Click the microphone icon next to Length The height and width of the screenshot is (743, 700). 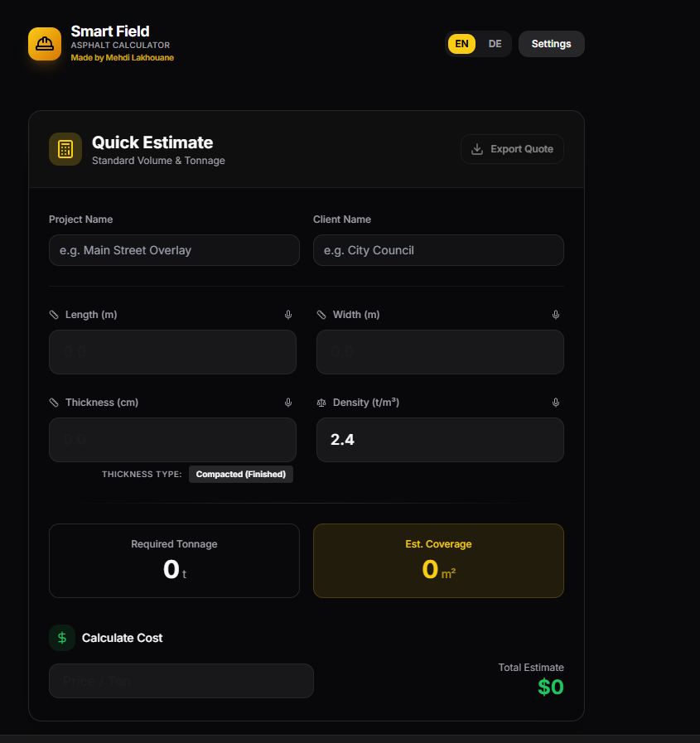(x=288, y=315)
